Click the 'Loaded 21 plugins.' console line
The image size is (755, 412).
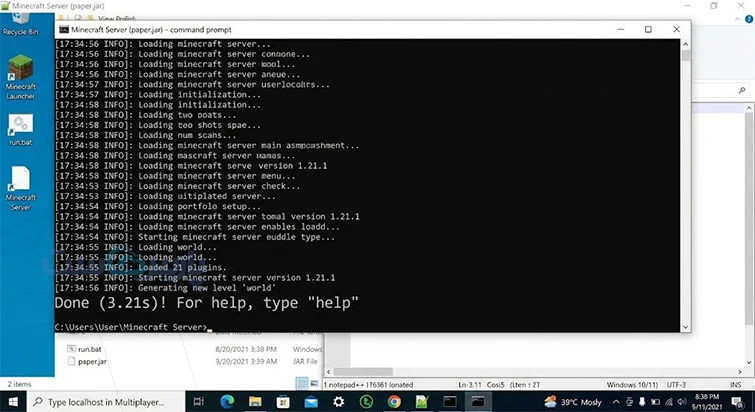pyautogui.click(x=141, y=268)
